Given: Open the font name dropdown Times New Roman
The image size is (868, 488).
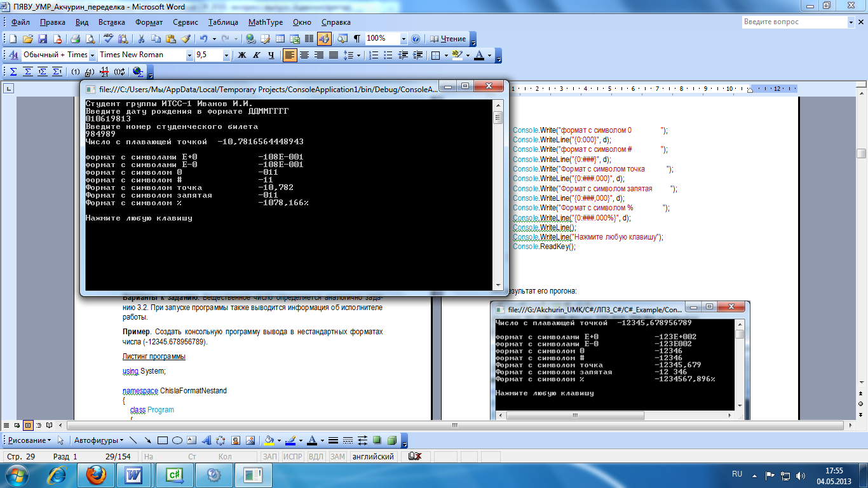Looking at the screenshot, I should 189,55.
